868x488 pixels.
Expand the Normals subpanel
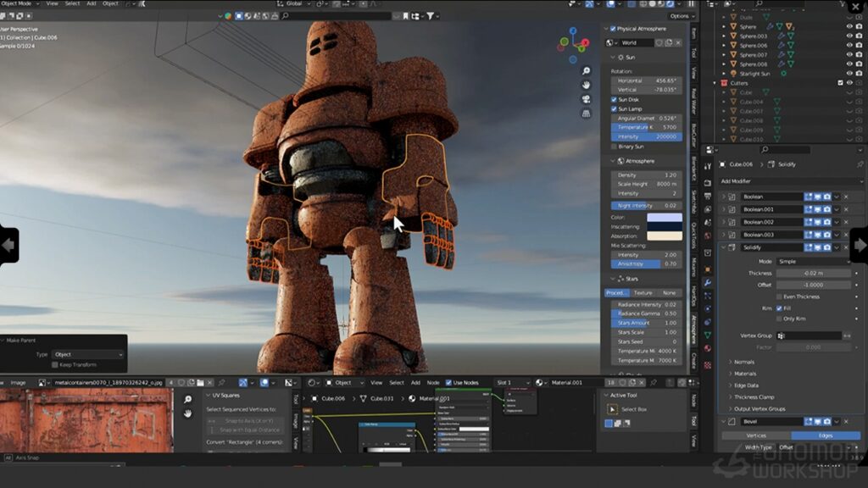click(743, 362)
